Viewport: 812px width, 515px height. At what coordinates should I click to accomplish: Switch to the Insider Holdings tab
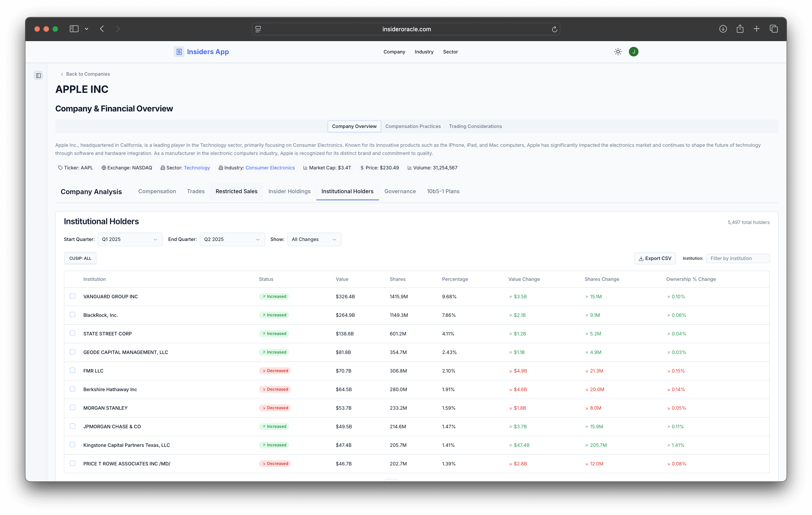point(289,191)
